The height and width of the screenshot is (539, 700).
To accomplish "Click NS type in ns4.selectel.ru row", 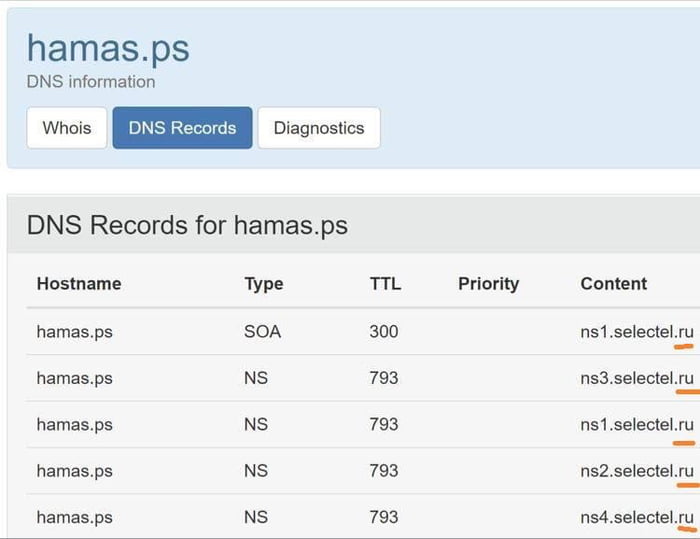I will (256, 517).
